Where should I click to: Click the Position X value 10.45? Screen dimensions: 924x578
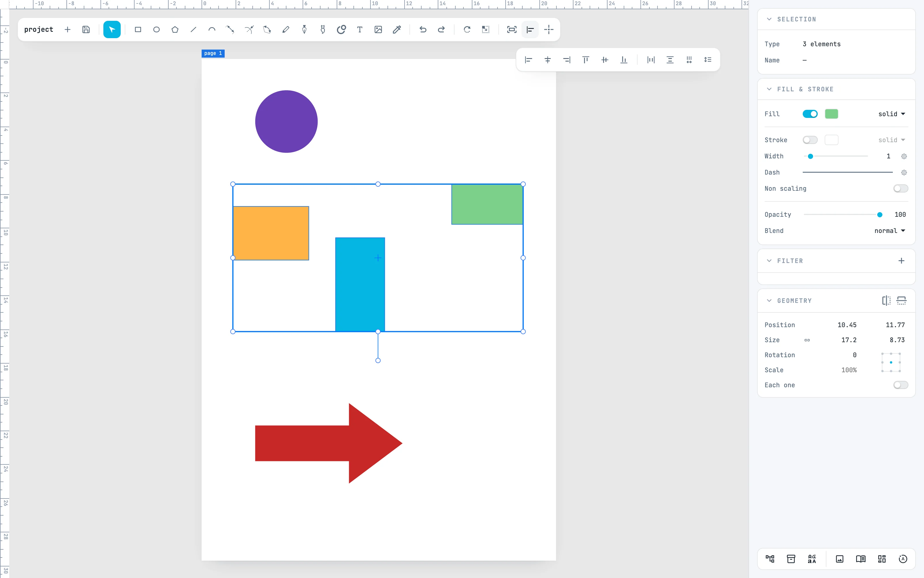[x=847, y=325]
